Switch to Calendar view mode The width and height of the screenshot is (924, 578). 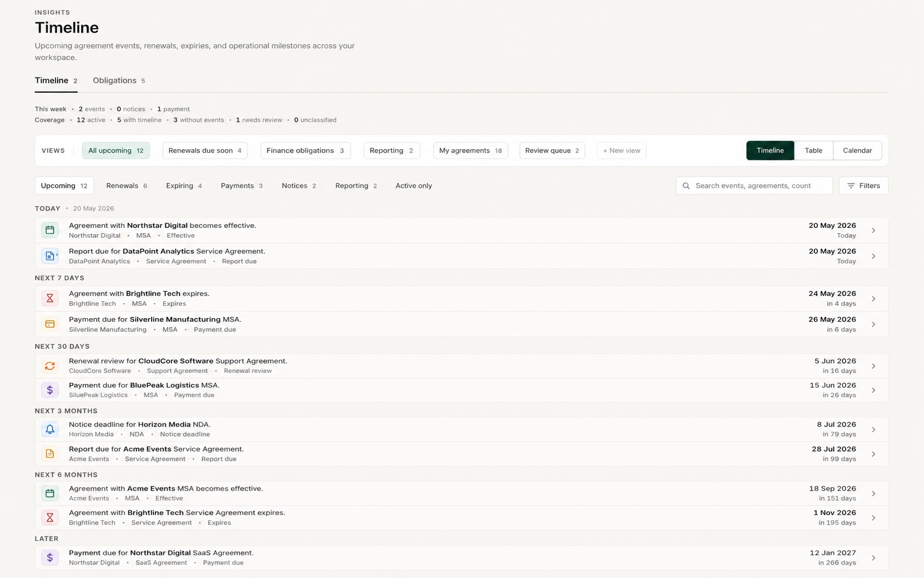tap(858, 150)
